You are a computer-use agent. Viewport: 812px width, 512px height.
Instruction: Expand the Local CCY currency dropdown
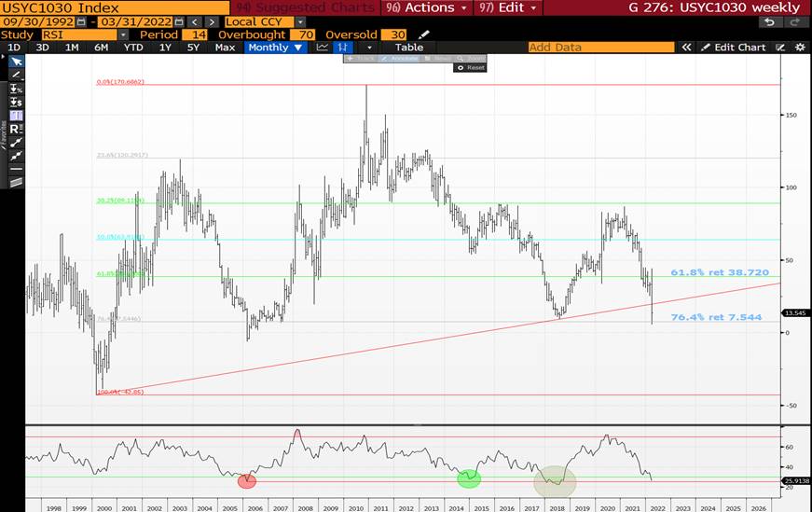click(x=298, y=21)
